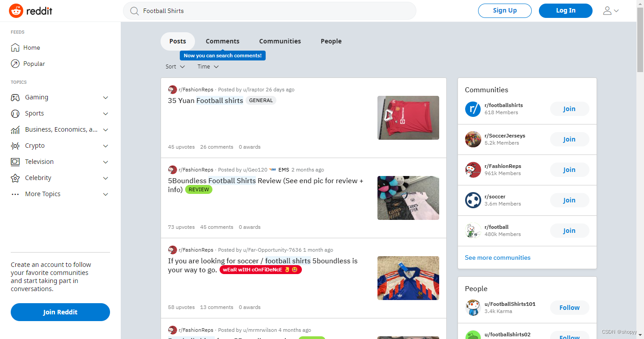Screen dimensions: 644x339
Task: Join the r/soccer community
Action: tap(569, 200)
